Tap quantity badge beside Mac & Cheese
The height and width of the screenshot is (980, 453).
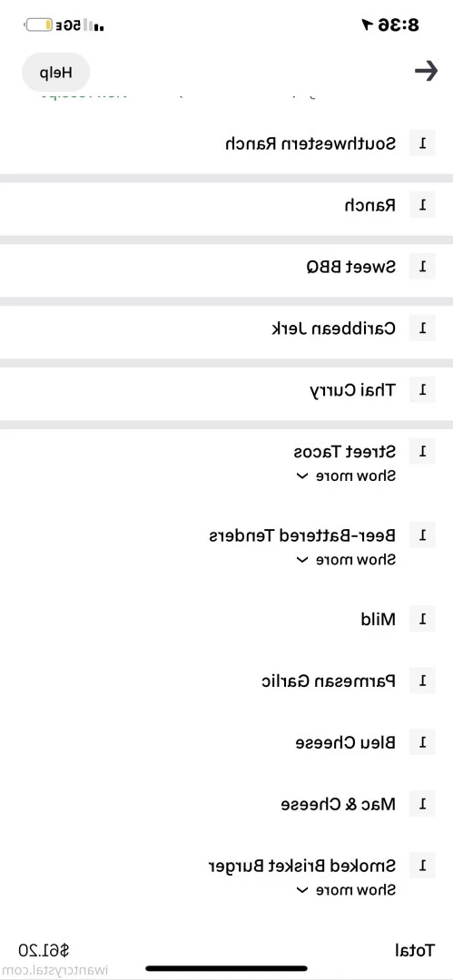tap(422, 804)
